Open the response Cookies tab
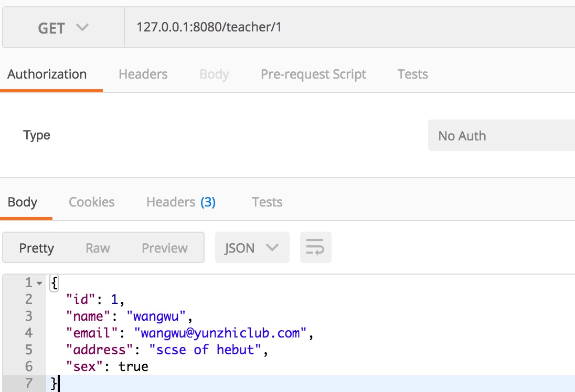 [x=92, y=202]
